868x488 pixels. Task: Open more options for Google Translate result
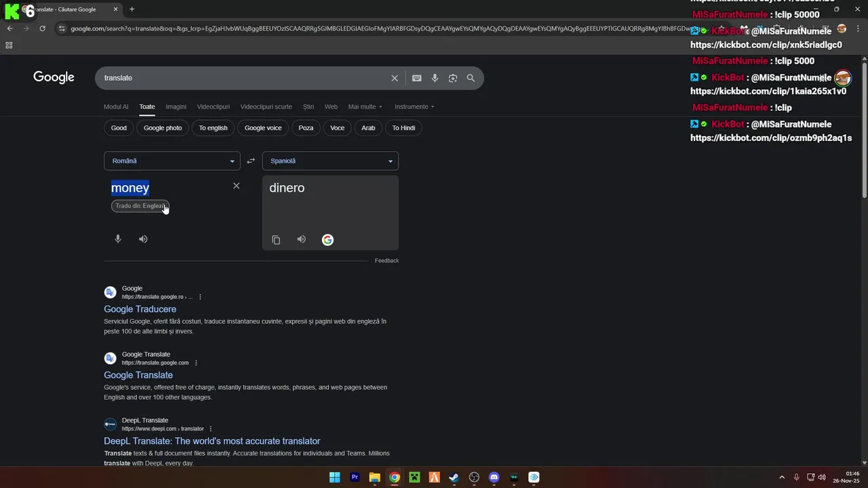point(196,363)
